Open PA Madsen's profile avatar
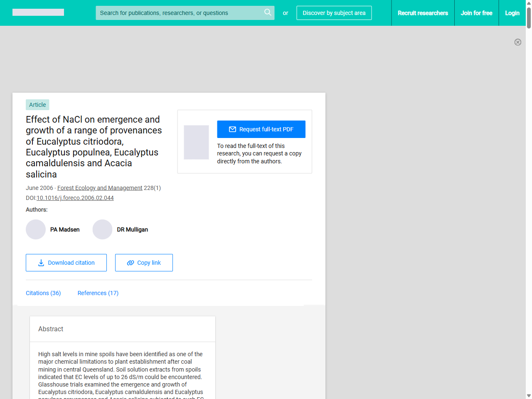The height and width of the screenshot is (399, 532). tap(36, 229)
